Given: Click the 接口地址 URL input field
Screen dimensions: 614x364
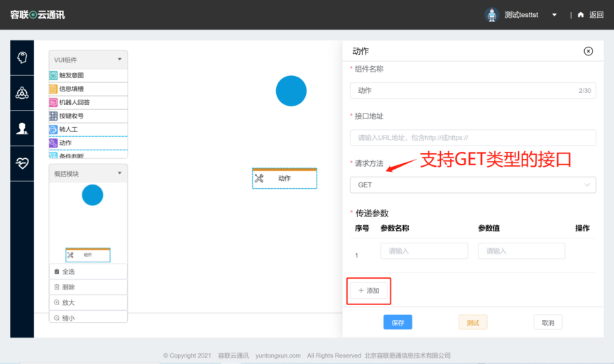Looking at the screenshot, I should 473,138.
